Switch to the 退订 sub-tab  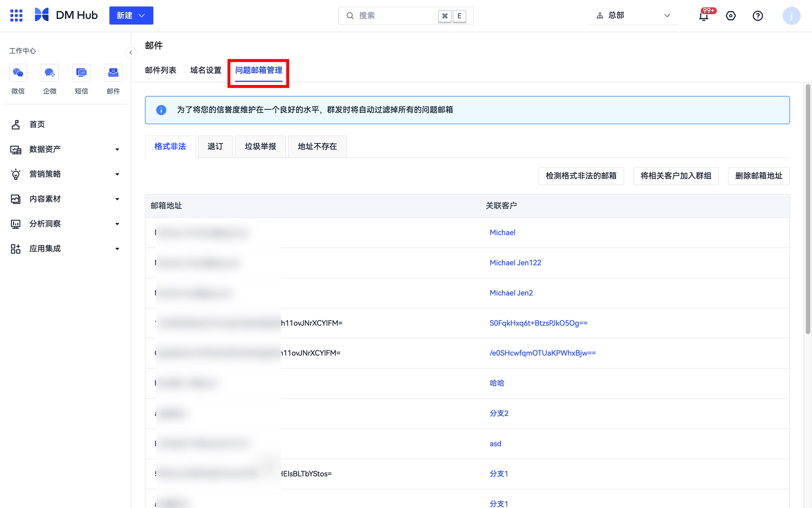pyautogui.click(x=215, y=146)
